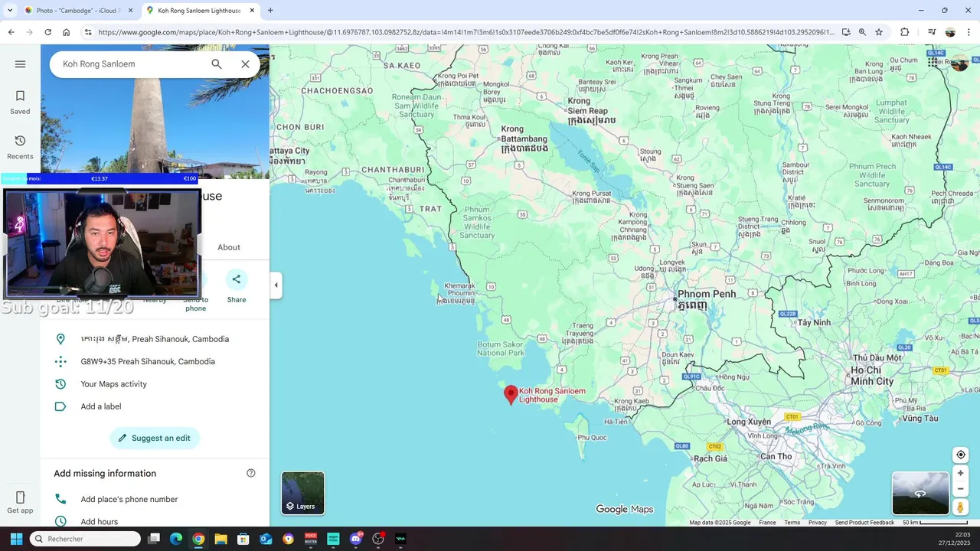This screenshot has width=980, height=551.
Task: Open Discord from the taskbar
Action: point(355,539)
